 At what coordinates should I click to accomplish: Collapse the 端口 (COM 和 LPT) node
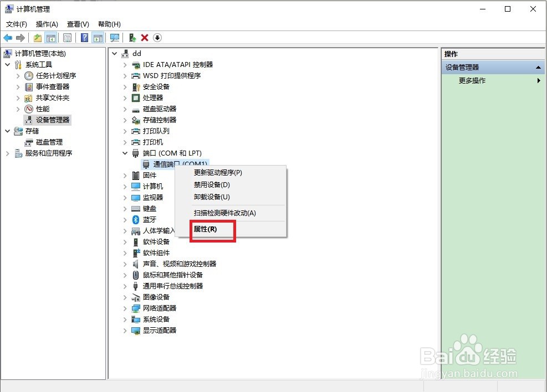[x=125, y=153]
